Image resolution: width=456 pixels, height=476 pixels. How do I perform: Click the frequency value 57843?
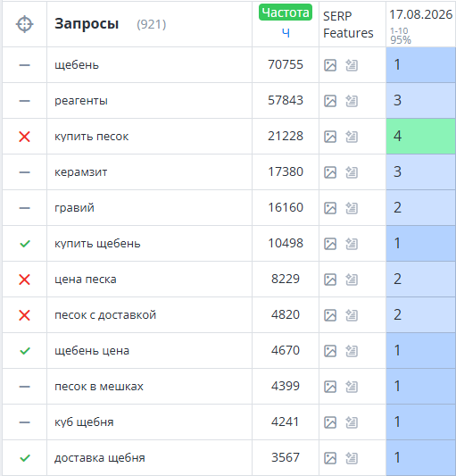[x=286, y=101]
